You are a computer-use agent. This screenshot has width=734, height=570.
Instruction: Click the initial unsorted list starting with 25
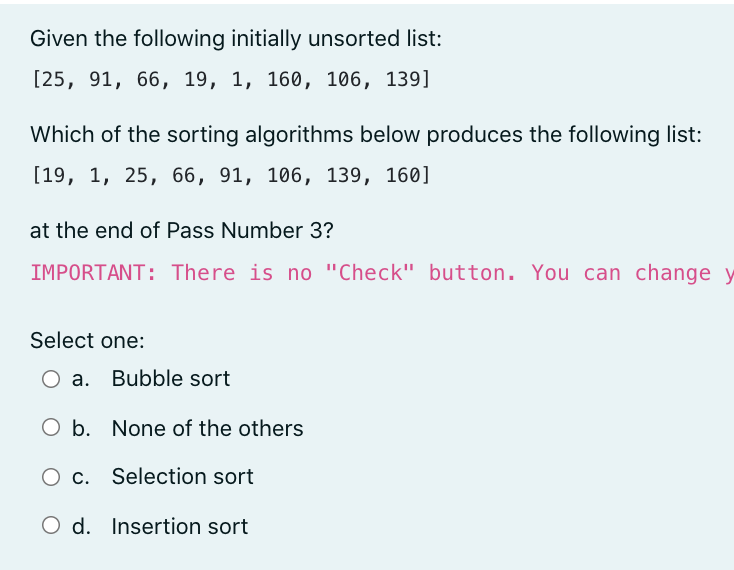pos(230,79)
